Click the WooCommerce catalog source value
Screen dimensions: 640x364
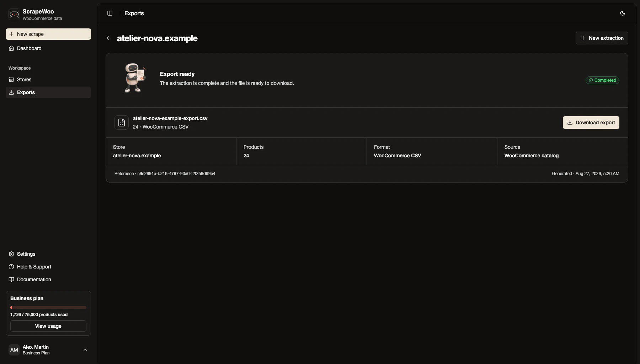coord(531,156)
